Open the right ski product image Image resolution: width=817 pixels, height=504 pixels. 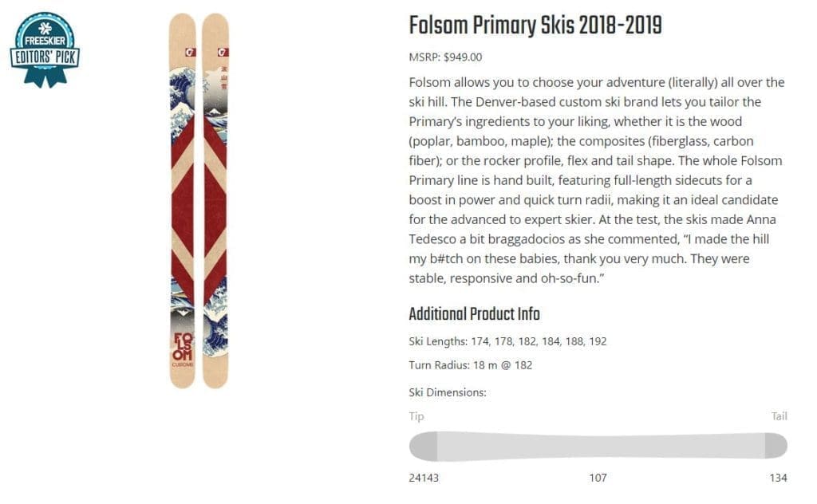215,199
